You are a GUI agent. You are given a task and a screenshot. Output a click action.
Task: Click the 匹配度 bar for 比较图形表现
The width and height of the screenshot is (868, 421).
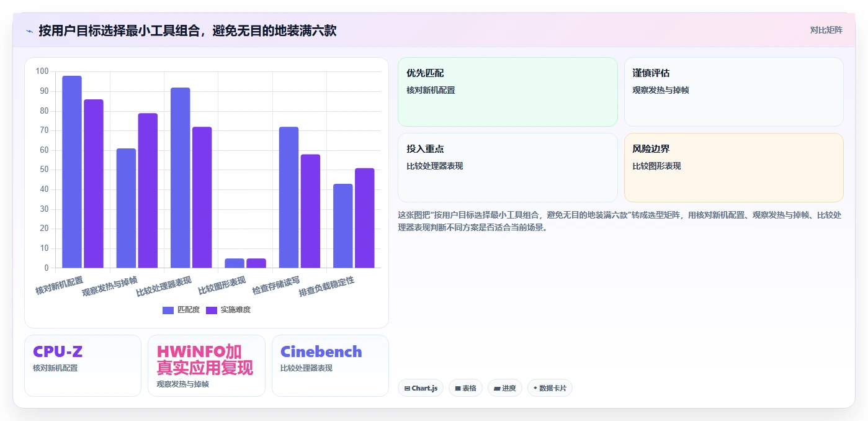235,263
